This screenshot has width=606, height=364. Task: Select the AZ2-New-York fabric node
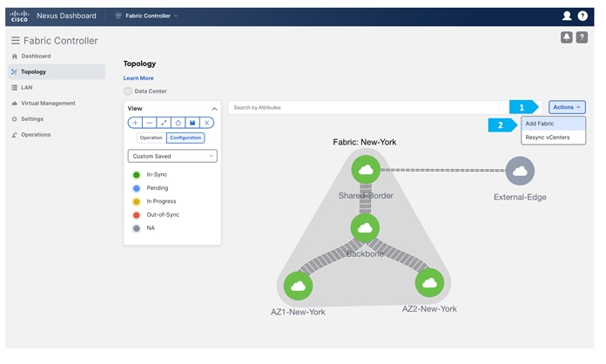[429, 282]
